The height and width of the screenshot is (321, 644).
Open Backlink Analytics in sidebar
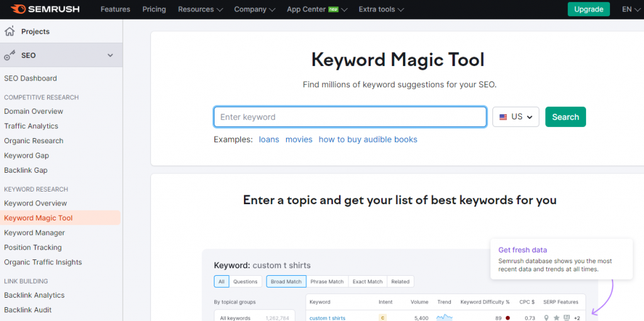point(35,295)
